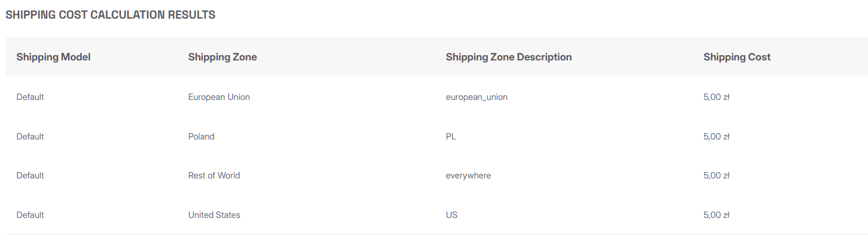Click the Shipping Zone Description column header
Screen dimensions: 868x247
tap(508, 57)
